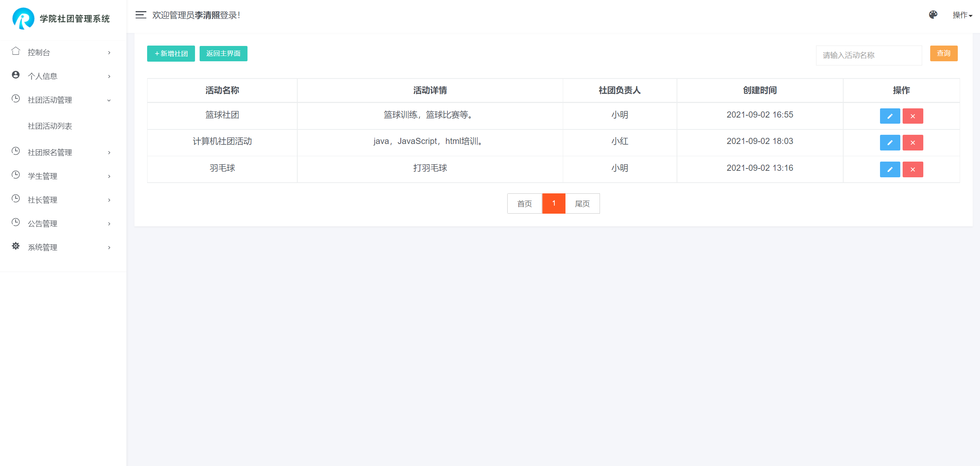Collapse the 社团活动管理 sidebar menu
This screenshot has width=980, height=466.
click(61, 100)
